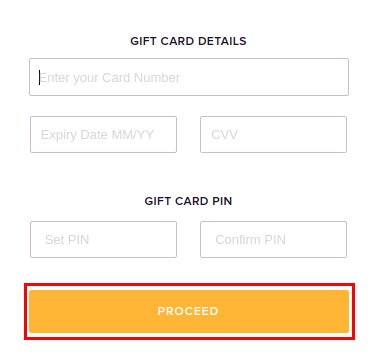Click the Card Number placeholder text
The height and width of the screenshot is (362, 378).
click(110, 78)
